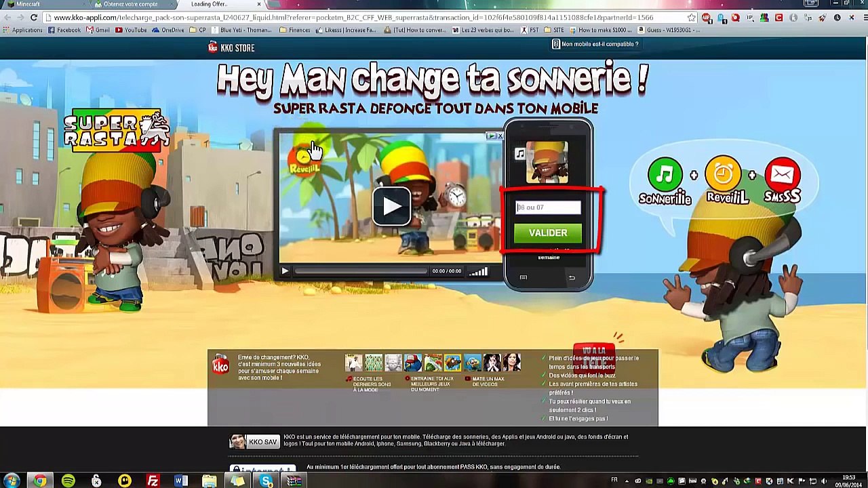Open 'Mon mobile est-il compatible ?' link

[x=595, y=44]
